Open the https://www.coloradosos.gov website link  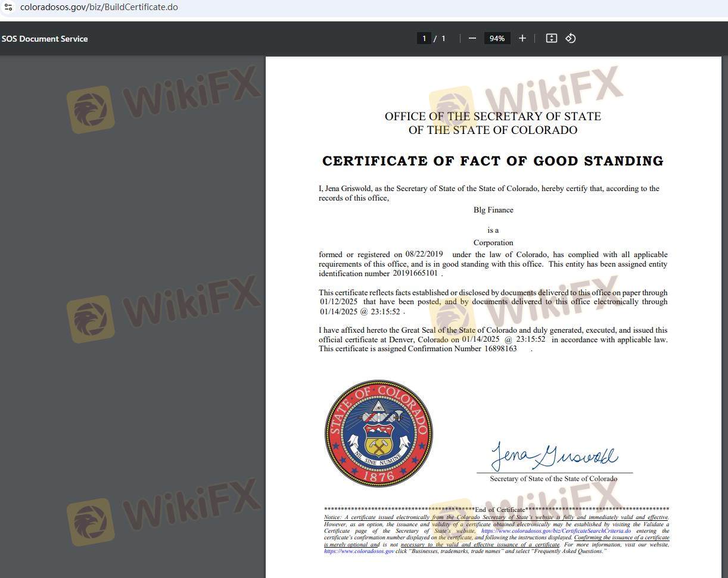pyautogui.click(x=359, y=551)
